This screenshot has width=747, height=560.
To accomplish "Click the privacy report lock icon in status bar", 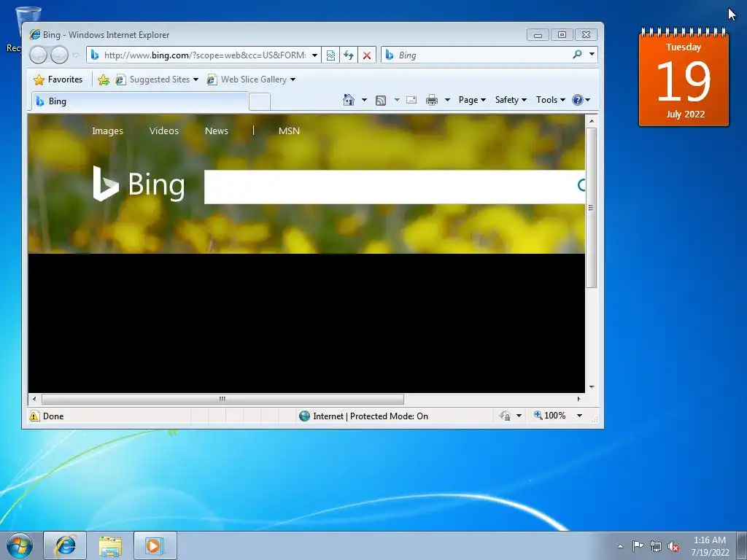I will click(x=505, y=416).
